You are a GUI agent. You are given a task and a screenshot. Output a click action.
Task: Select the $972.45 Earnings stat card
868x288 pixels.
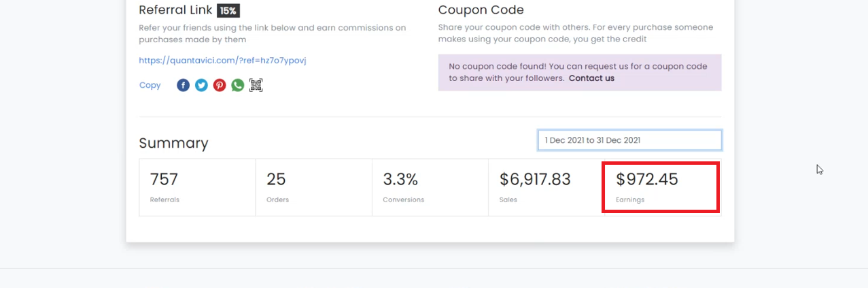[661, 187]
